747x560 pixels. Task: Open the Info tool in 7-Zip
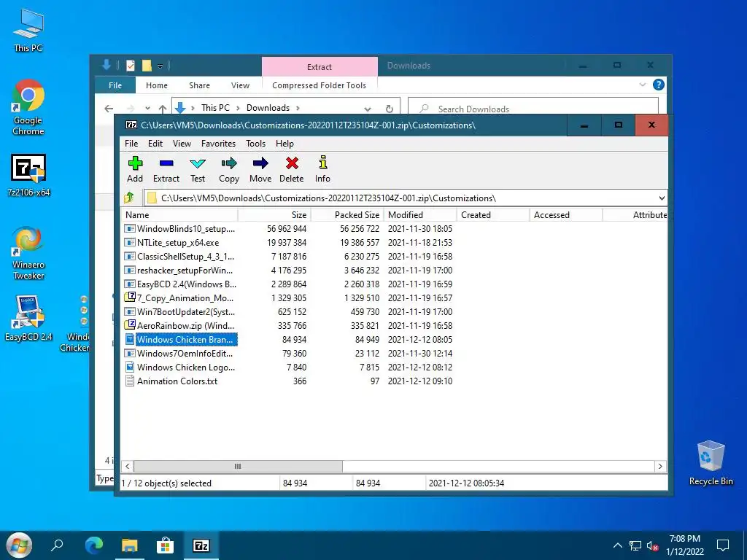click(322, 169)
